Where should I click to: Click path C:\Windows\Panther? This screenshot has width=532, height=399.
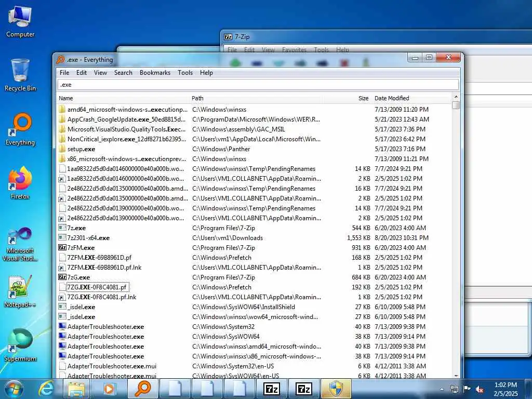click(x=221, y=149)
